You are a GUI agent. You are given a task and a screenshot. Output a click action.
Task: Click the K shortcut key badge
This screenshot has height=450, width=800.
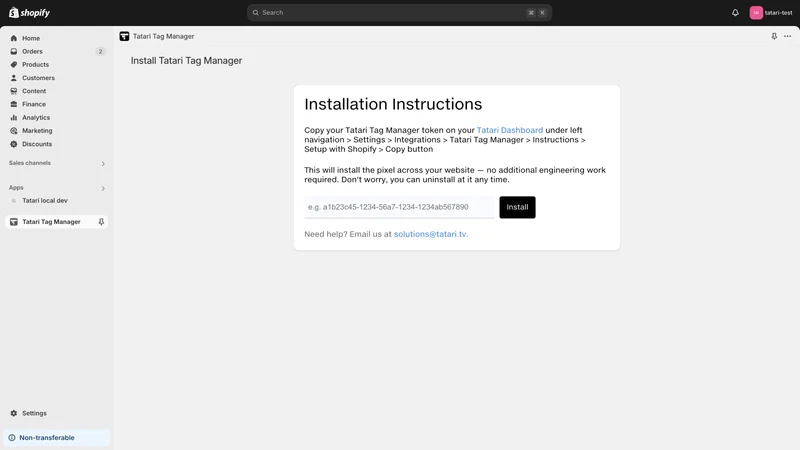point(542,13)
